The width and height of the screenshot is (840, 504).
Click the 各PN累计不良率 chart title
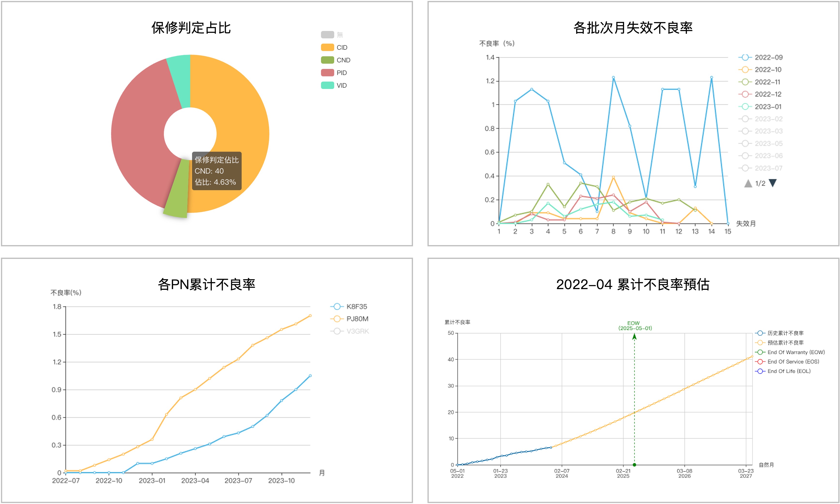tap(206, 285)
